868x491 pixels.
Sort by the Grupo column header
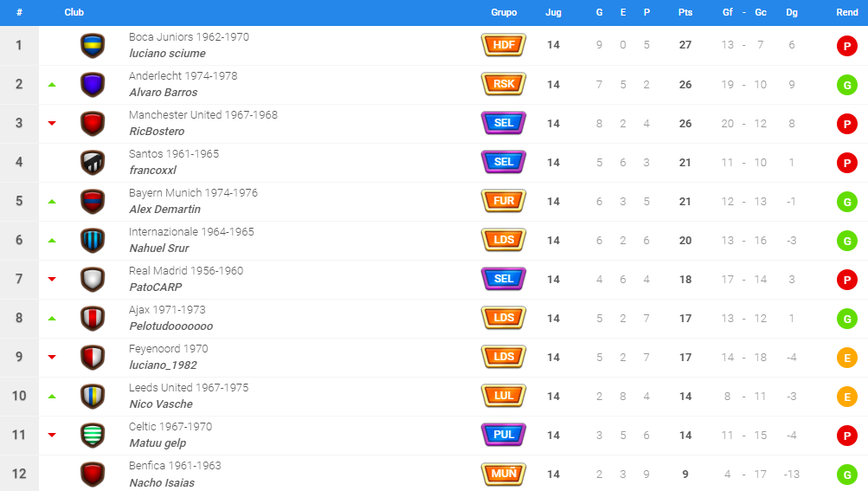pyautogui.click(x=504, y=12)
